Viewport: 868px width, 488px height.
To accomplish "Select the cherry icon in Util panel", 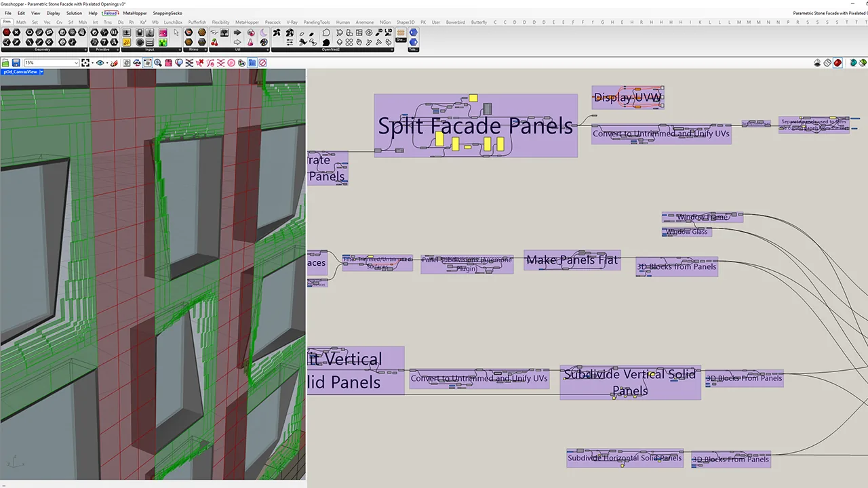I will coord(214,42).
